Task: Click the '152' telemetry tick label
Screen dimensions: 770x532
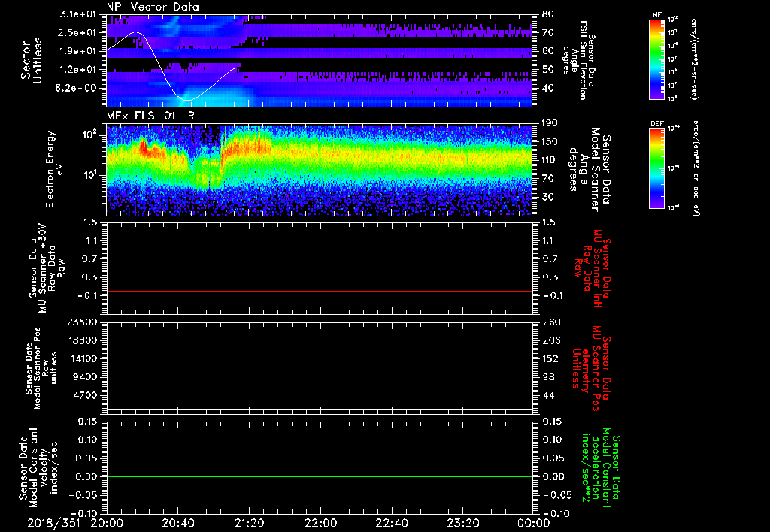Action: tap(550, 358)
